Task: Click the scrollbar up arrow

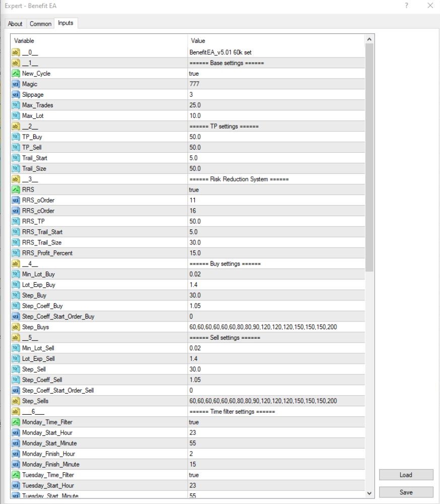Action: click(x=370, y=39)
